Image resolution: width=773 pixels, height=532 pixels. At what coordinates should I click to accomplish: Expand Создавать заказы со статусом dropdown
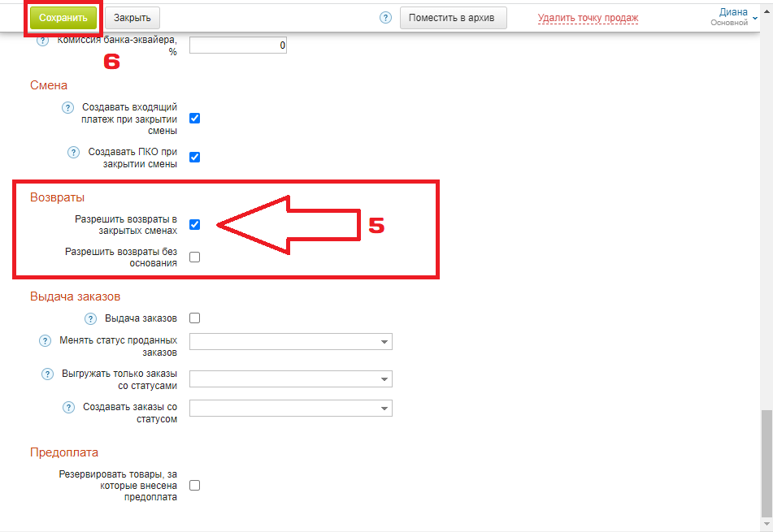pyautogui.click(x=291, y=408)
